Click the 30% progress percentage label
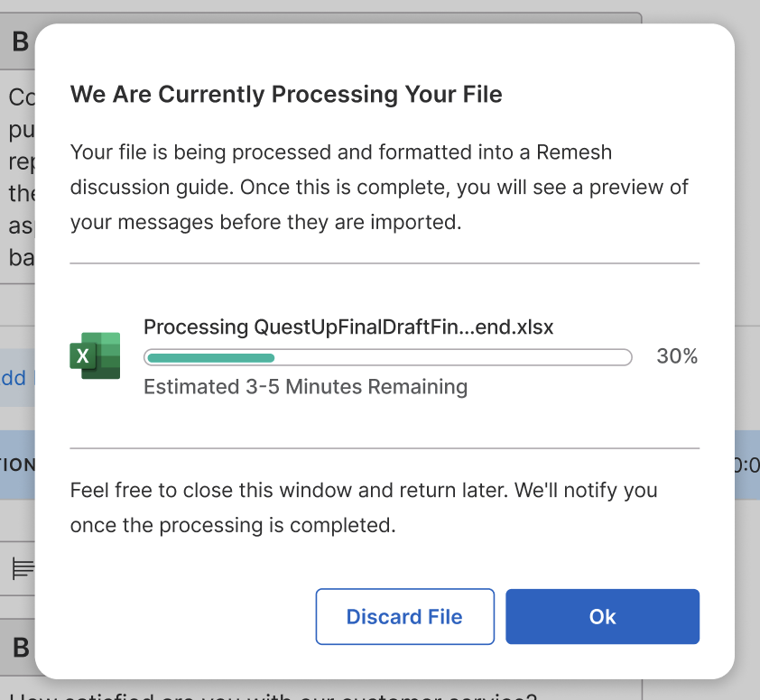Viewport: 760px width, 700px height. (677, 356)
